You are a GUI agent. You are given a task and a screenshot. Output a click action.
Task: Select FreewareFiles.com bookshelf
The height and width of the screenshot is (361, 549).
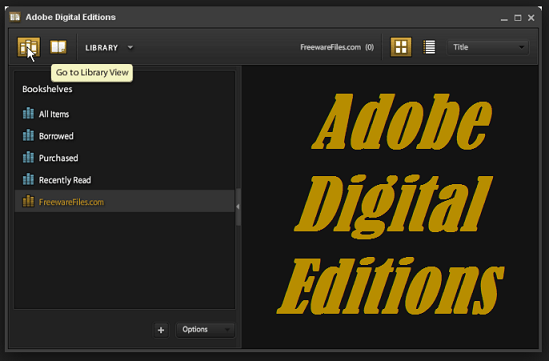(125, 201)
